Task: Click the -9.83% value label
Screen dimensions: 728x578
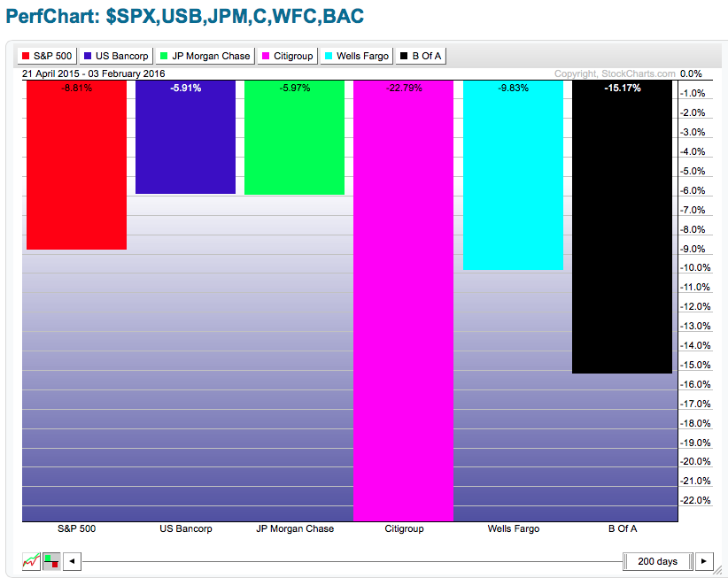Action: 513,89
